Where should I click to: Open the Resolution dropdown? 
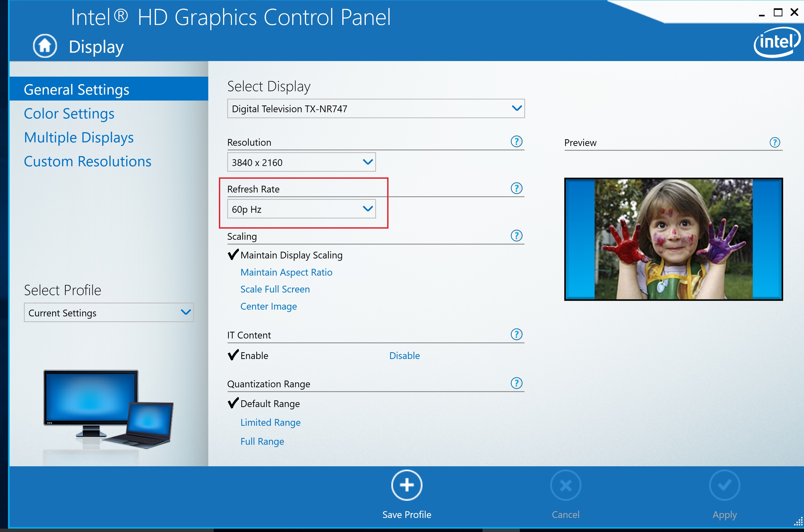301,162
